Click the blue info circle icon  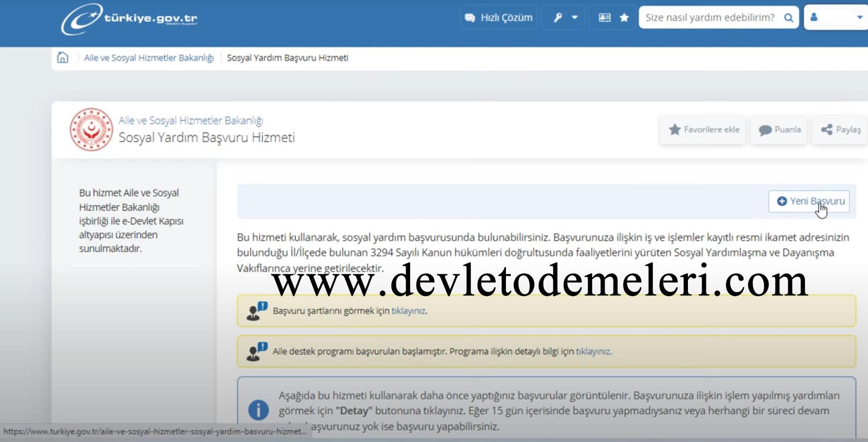click(x=258, y=410)
